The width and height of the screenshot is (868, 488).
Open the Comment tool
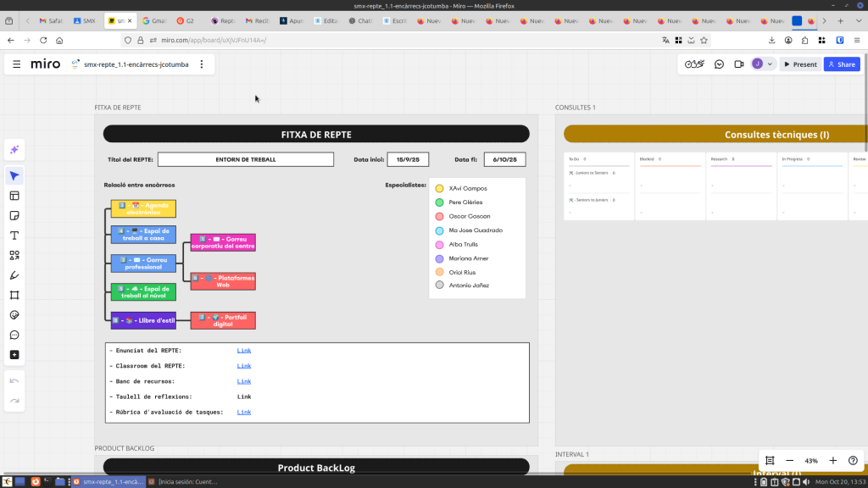pyautogui.click(x=14, y=335)
